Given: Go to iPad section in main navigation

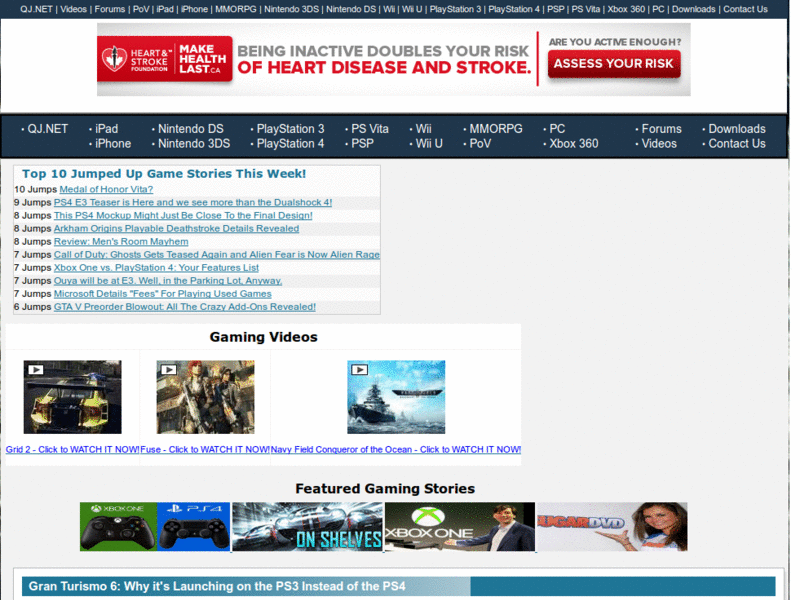Looking at the screenshot, I should (106, 129).
